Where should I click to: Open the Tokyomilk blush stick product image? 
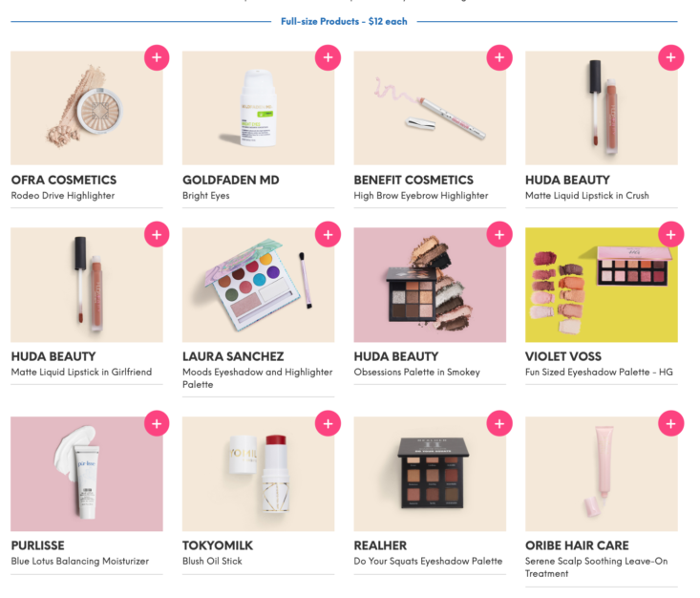[x=258, y=474]
